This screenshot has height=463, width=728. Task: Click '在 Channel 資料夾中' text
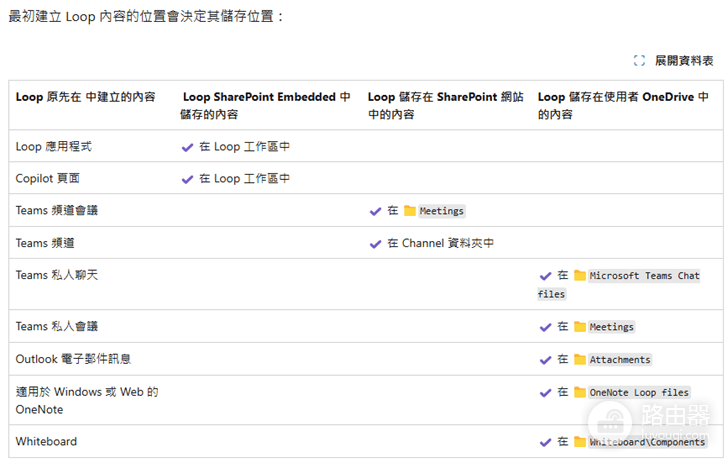pyautogui.click(x=441, y=243)
